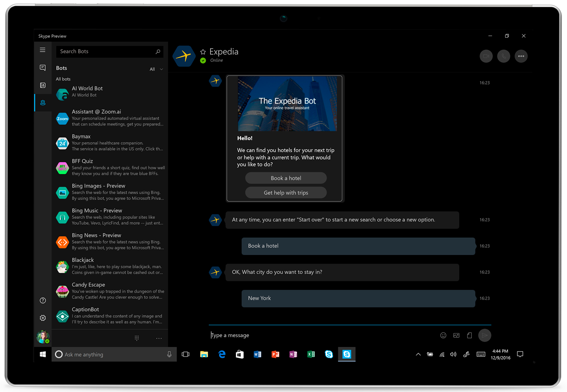567x392 pixels.
Task: Send a file using the attachment icon
Action: pos(469,335)
